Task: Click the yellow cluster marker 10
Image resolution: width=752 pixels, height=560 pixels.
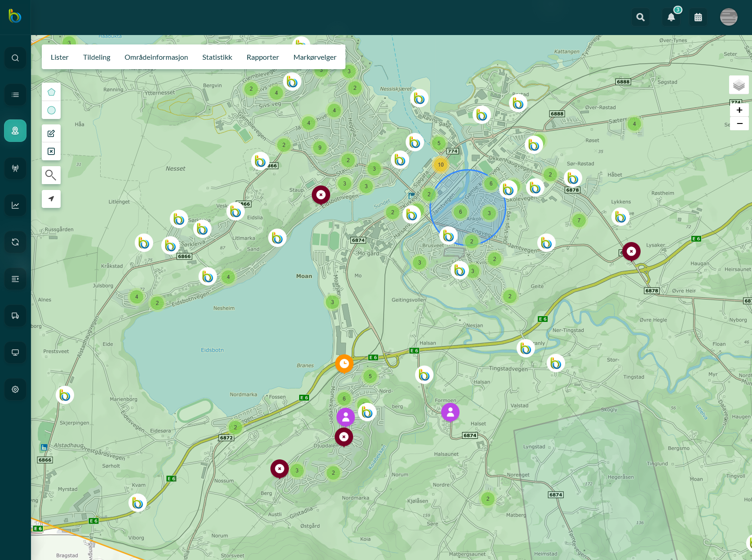Action: [441, 165]
